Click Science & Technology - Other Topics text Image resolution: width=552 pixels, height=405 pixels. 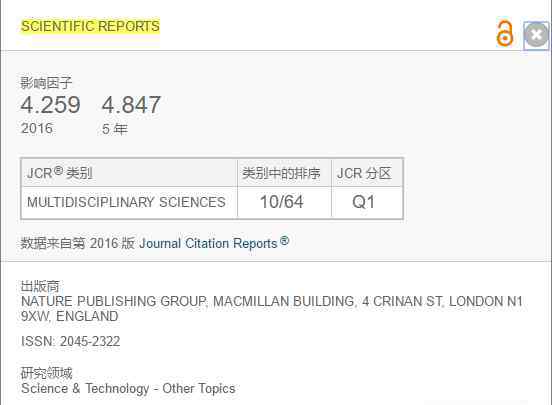point(128,388)
